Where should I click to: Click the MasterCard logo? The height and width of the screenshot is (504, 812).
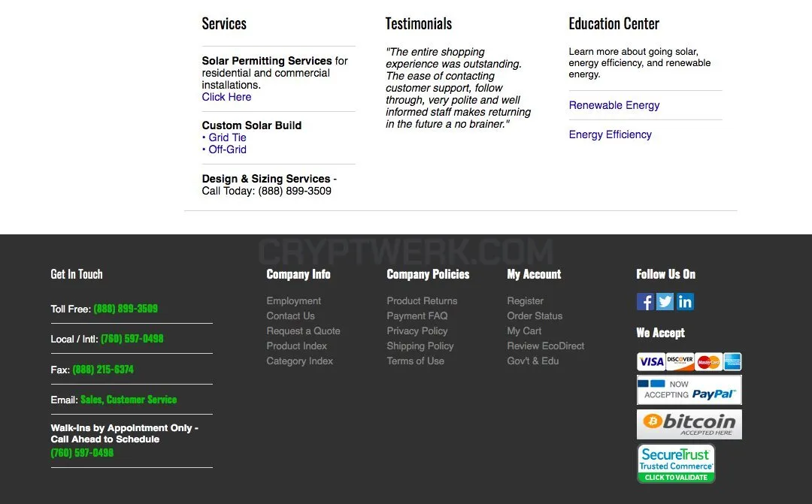tap(708, 362)
